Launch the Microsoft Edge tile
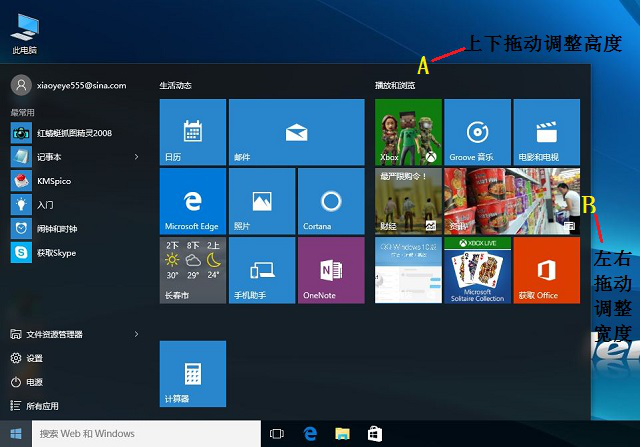Screen dimensions: 640x447 [193, 201]
